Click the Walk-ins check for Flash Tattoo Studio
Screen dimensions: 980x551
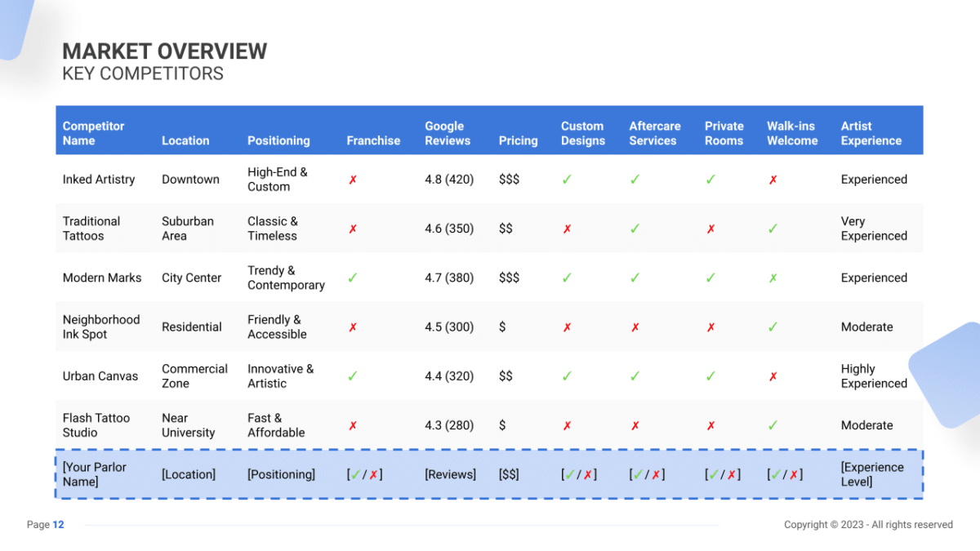pyautogui.click(x=773, y=425)
